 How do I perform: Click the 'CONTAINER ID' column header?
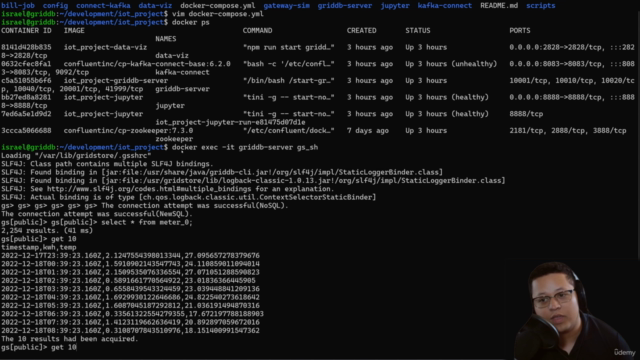pos(26,31)
